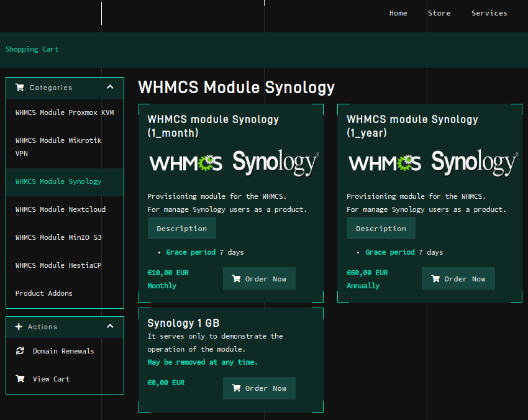The height and width of the screenshot is (420, 528).
Task: Click the Monthly billing cycle label
Action: (162, 286)
